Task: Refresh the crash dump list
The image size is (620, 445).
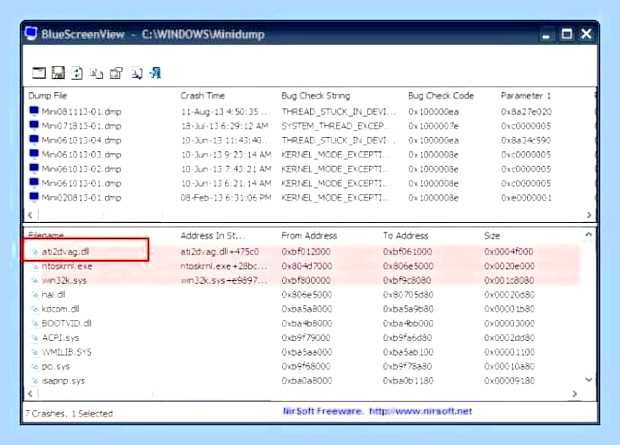Action: (x=78, y=73)
